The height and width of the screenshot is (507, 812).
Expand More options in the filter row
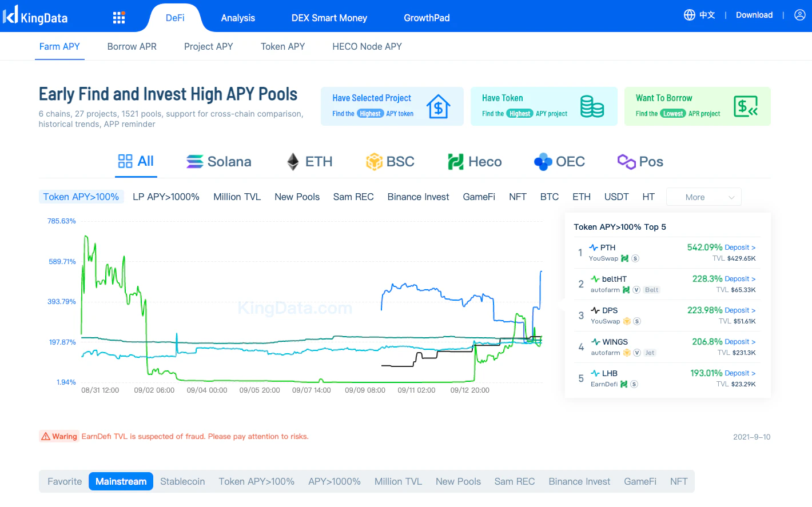(703, 196)
